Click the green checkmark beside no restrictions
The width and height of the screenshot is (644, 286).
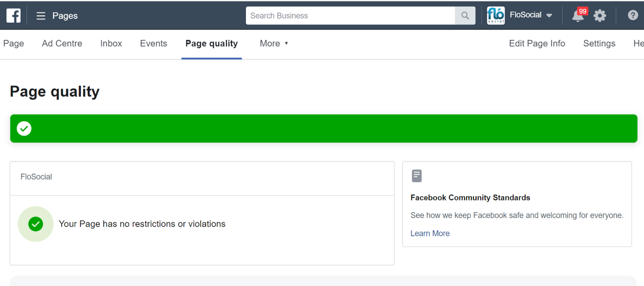point(36,224)
